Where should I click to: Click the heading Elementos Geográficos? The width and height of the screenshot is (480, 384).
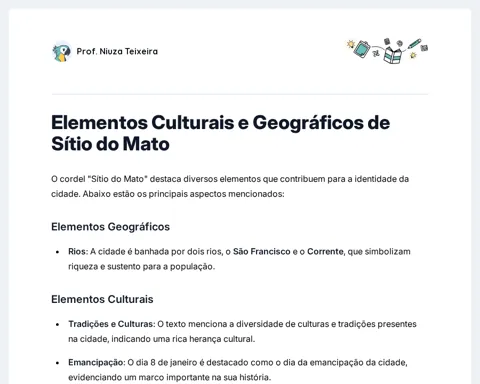click(x=110, y=227)
